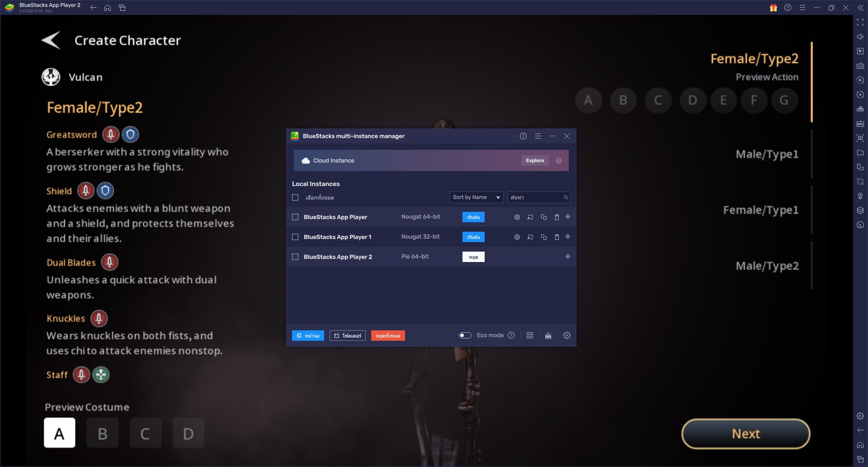This screenshot has height=467, width=868.
Task: Start the BlueStacks App Player instance
Action: pyautogui.click(x=473, y=217)
